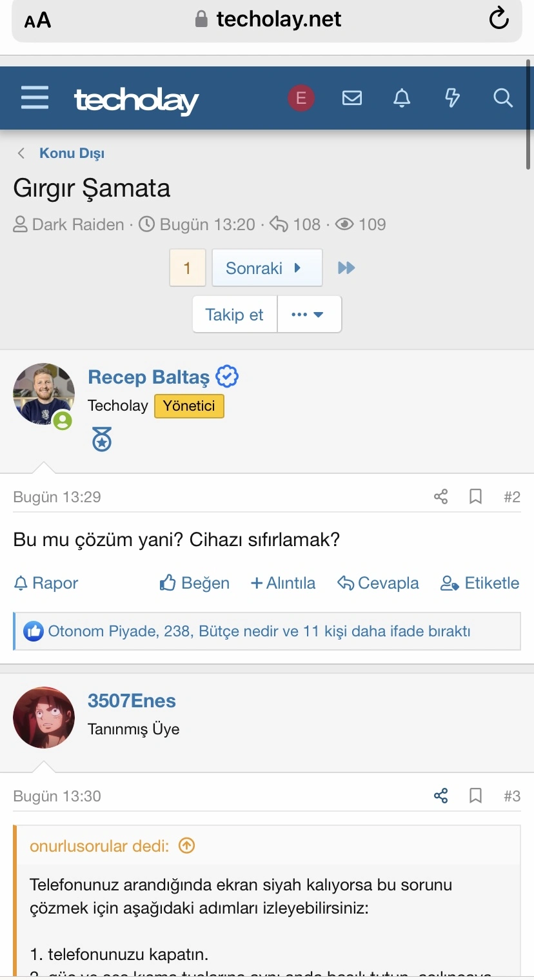Go to Sonraki next page
Image resolution: width=534 pixels, height=980 pixels.
[267, 268]
